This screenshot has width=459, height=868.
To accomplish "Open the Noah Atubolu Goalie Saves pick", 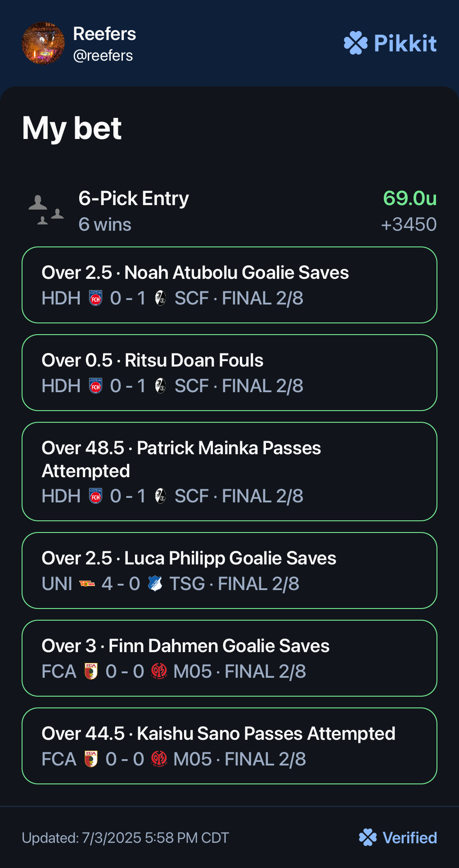I will (x=229, y=285).
